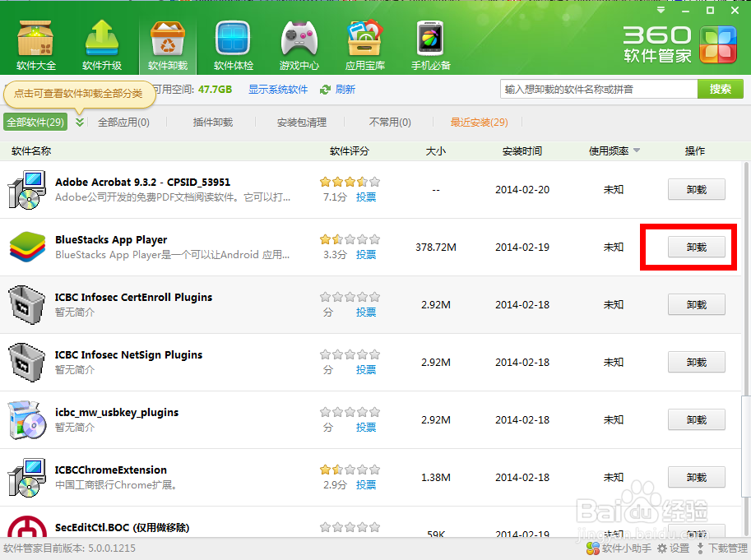
Task: Select the 'ICBC Infosec CertEnroll Plugins' name
Action: [133, 297]
